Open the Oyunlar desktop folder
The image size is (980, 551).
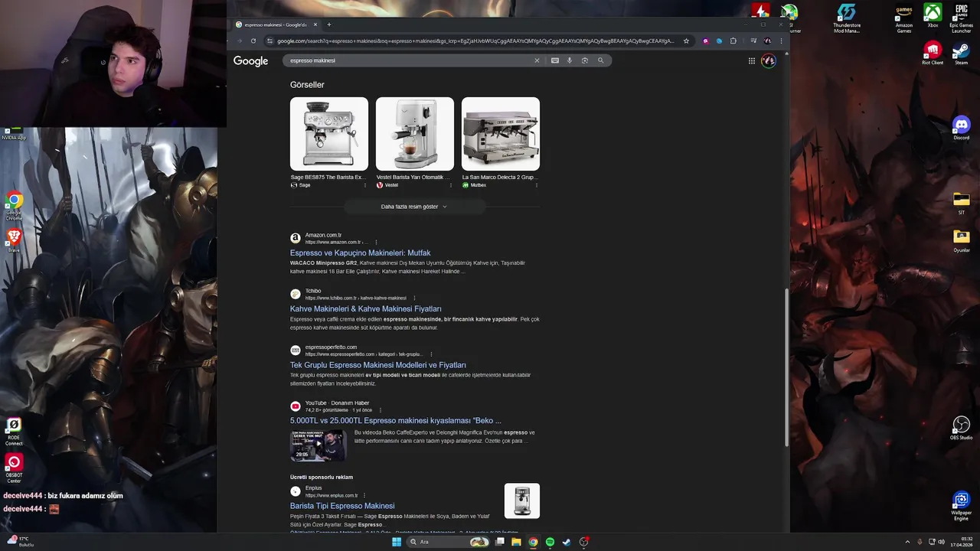(962, 240)
